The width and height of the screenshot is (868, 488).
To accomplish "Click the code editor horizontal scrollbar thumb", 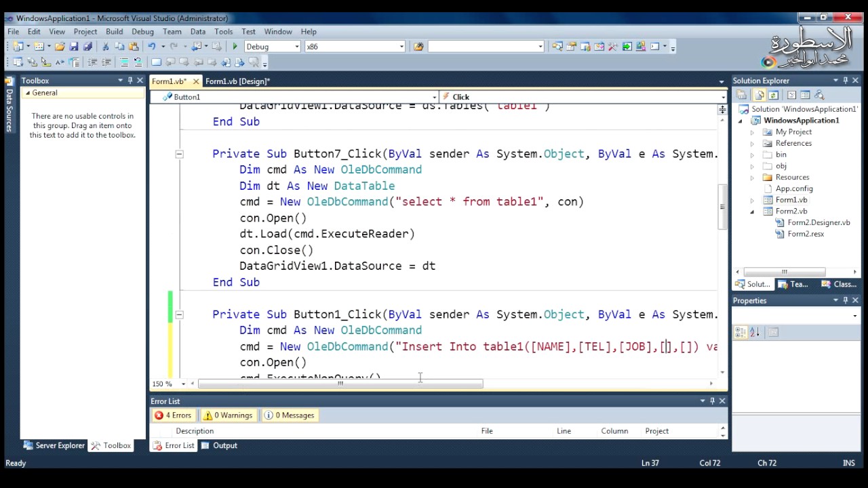I will [340, 384].
